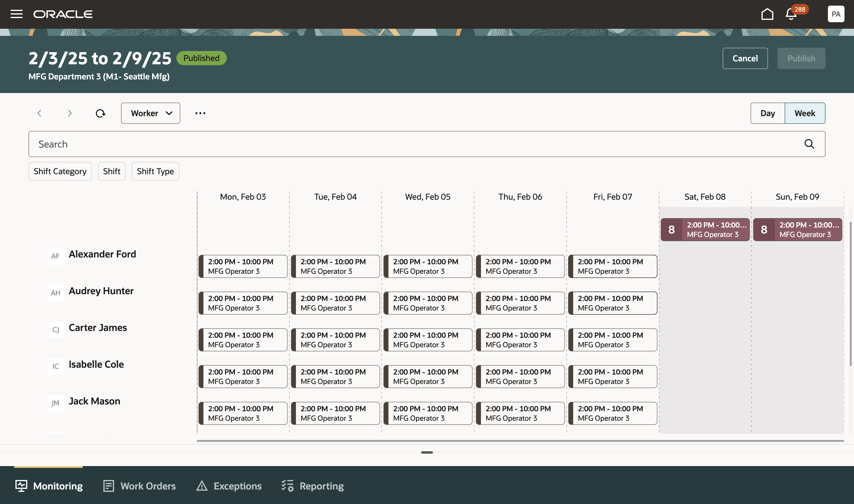Viewport: 854px width, 504px height.
Task: Open the hamburger navigation menu
Action: tap(16, 14)
